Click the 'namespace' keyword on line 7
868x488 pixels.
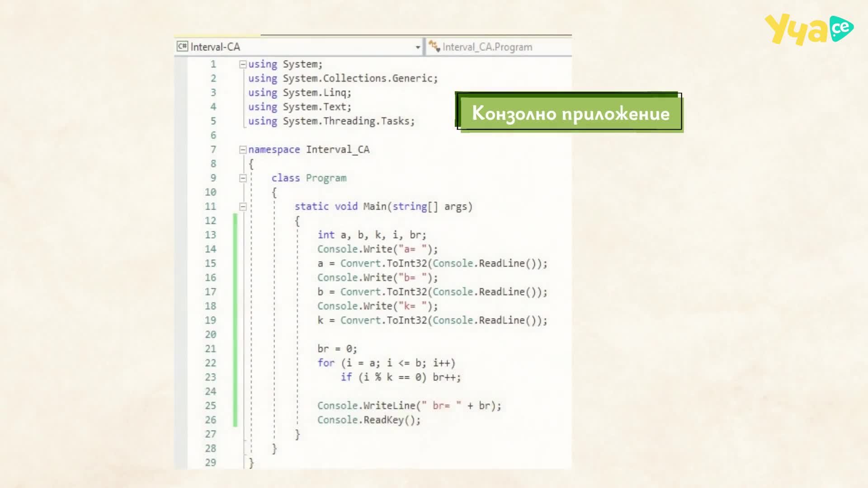(274, 150)
